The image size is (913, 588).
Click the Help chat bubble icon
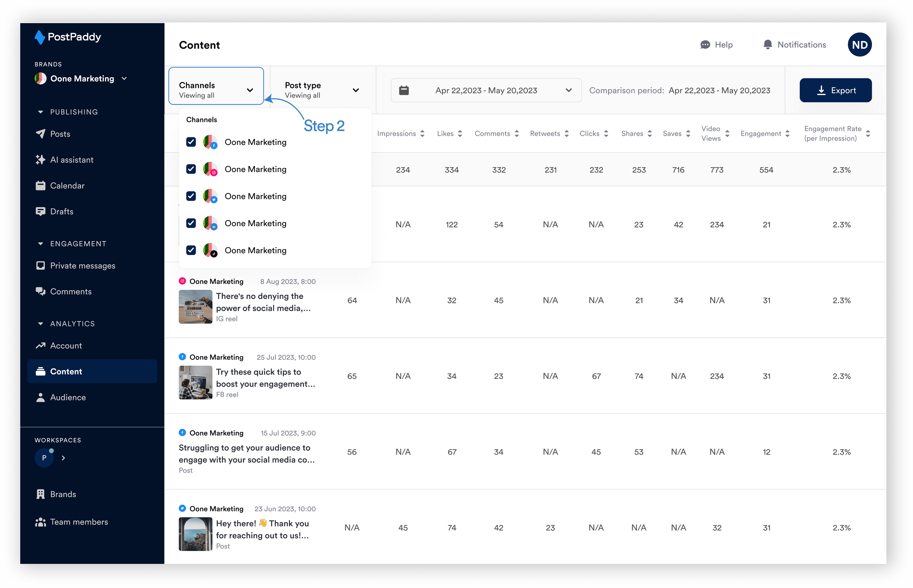pyautogui.click(x=705, y=45)
